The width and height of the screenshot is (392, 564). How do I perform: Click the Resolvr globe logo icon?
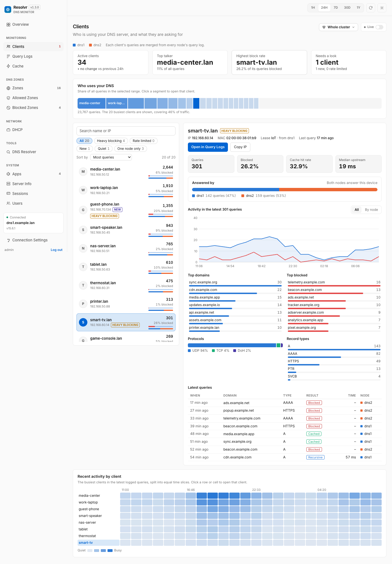[8, 10]
